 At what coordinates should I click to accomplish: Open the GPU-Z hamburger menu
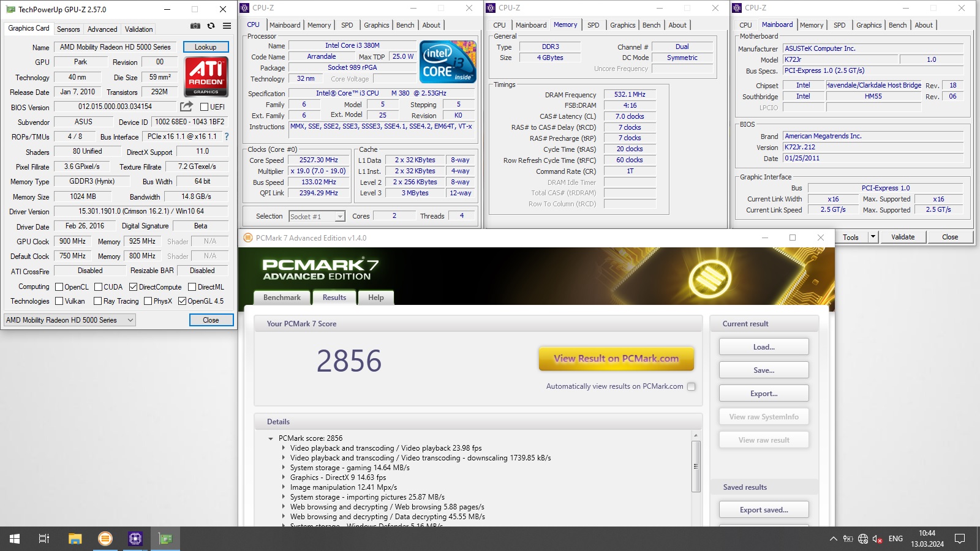pyautogui.click(x=227, y=26)
